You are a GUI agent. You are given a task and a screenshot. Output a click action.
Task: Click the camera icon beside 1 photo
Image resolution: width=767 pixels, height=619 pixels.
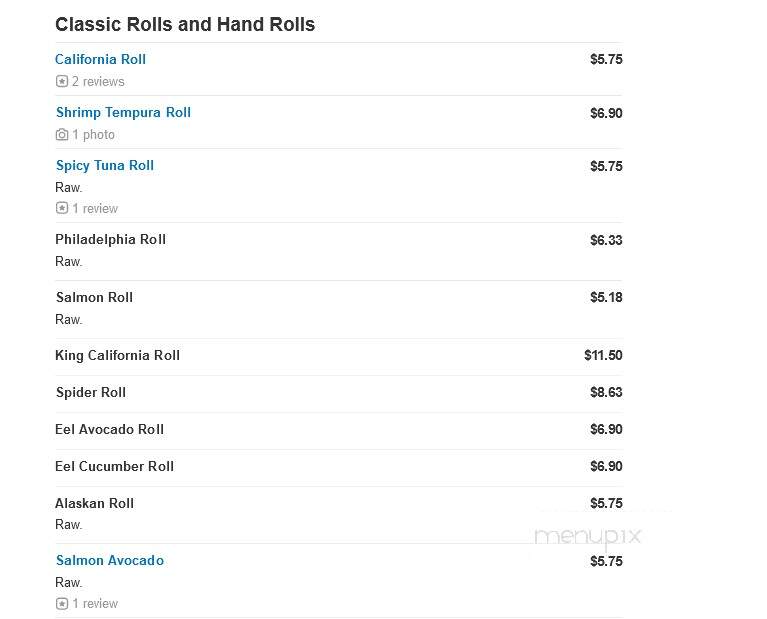[62, 135]
